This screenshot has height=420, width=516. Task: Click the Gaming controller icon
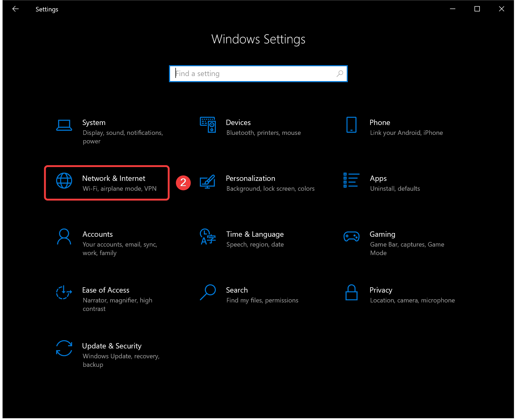pos(351,236)
